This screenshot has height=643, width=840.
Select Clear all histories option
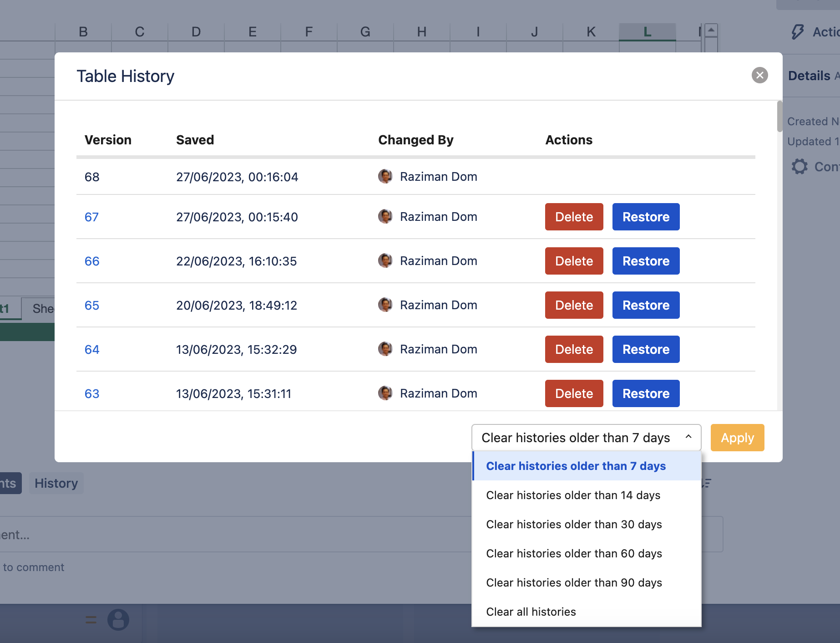point(531,612)
